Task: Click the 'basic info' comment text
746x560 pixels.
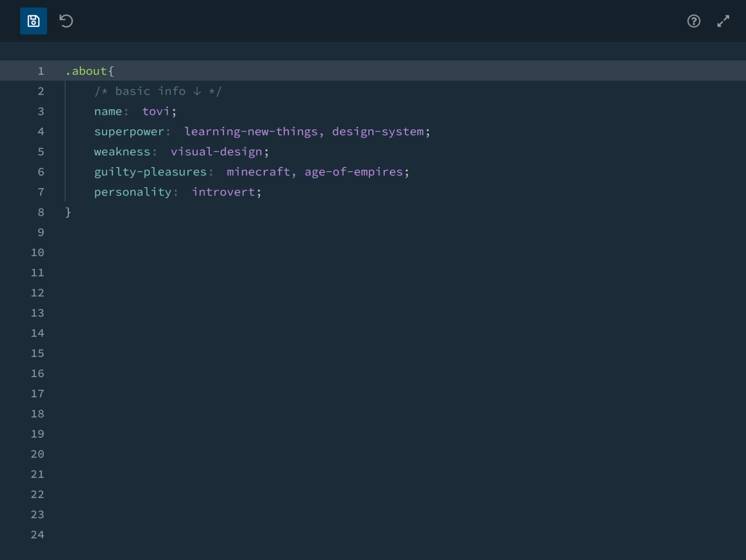Action: click(x=150, y=91)
